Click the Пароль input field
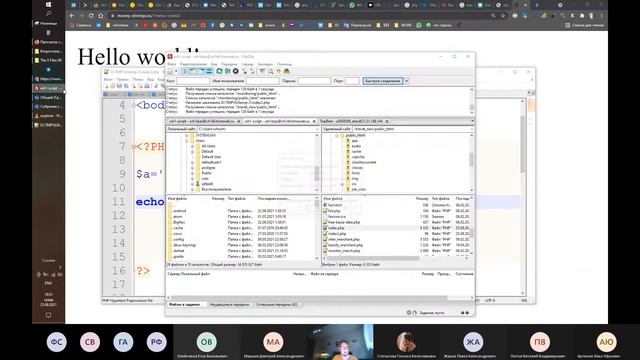Image resolution: width=640 pixels, height=360 pixels. tap(314, 81)
